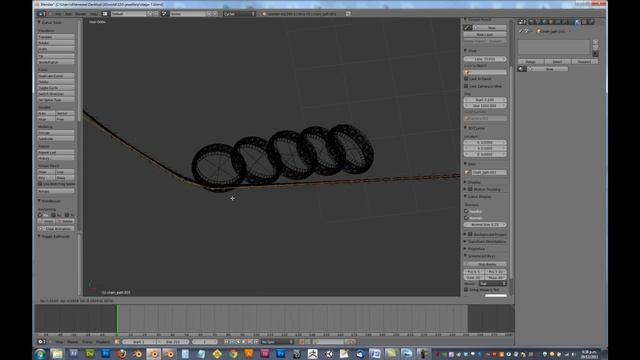Click the Translate button in Curve Tools
Viewport: 640px width, 360px height.
pyautogui.click(x=56, y=37)
